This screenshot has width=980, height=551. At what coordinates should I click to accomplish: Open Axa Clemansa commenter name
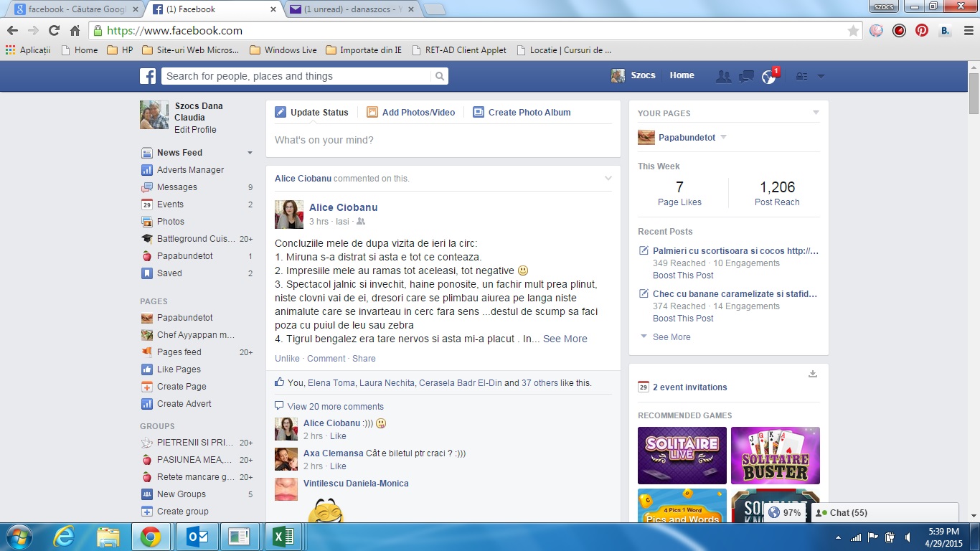point(334,453)
